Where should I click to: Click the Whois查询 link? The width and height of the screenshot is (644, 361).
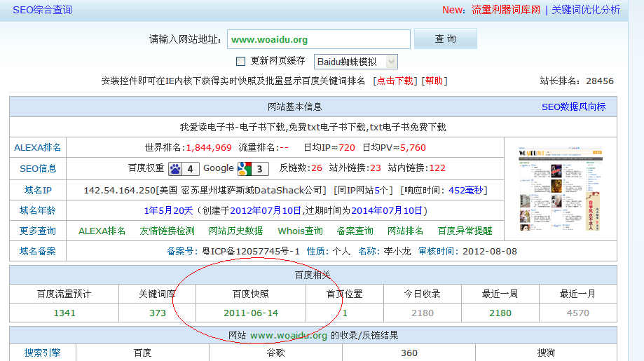tap(300, 231)
